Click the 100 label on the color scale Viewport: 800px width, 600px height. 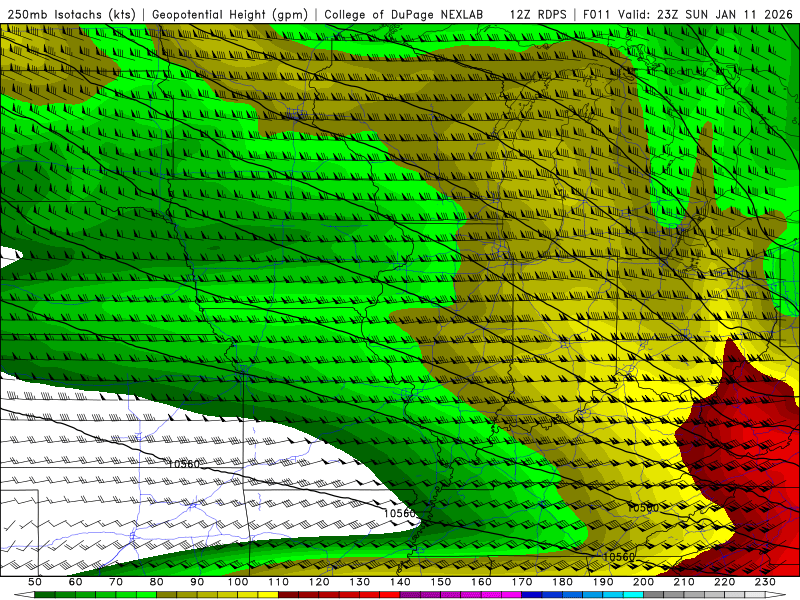tap(238, 582)
